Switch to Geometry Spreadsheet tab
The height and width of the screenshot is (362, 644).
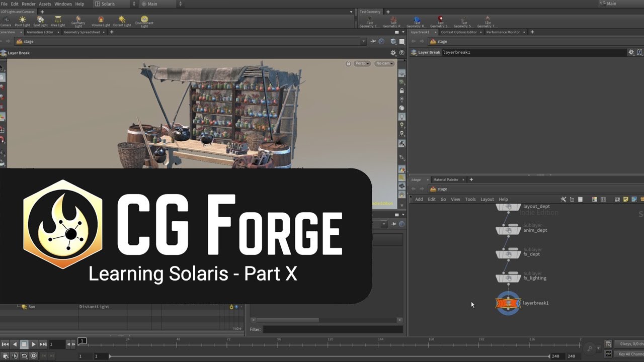82,32
